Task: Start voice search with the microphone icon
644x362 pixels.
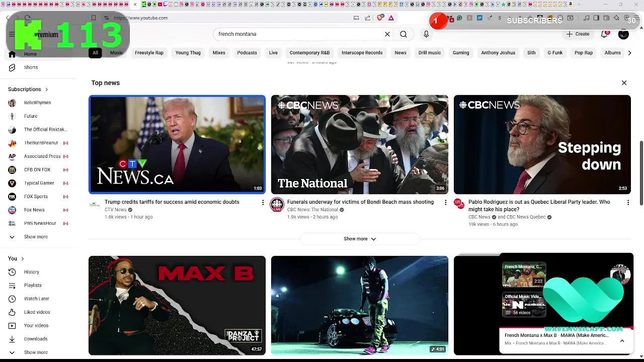Action: click(426, 34)
